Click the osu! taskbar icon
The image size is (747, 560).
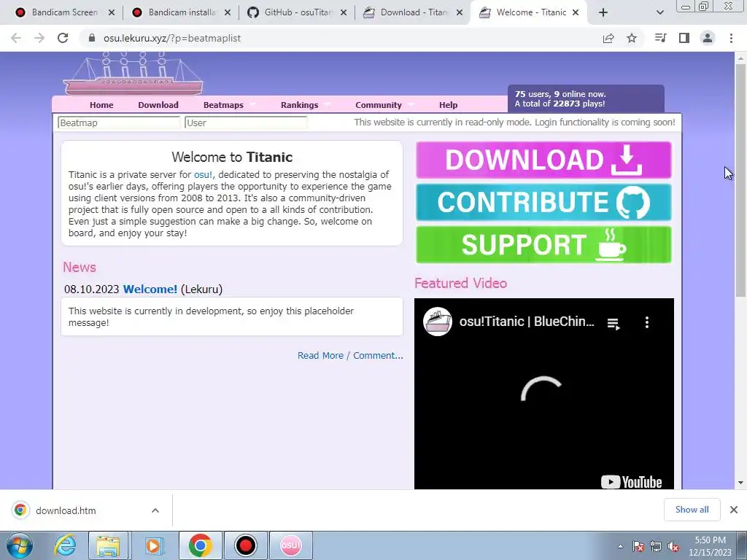[x=291, y=545]
